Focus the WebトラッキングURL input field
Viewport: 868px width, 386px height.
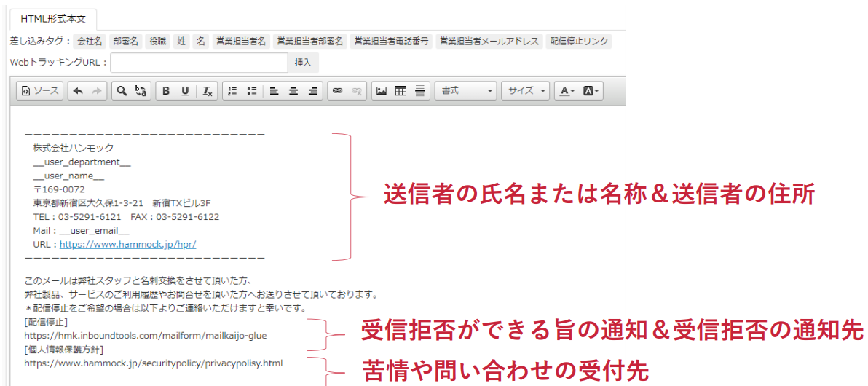tap(199, 63)
